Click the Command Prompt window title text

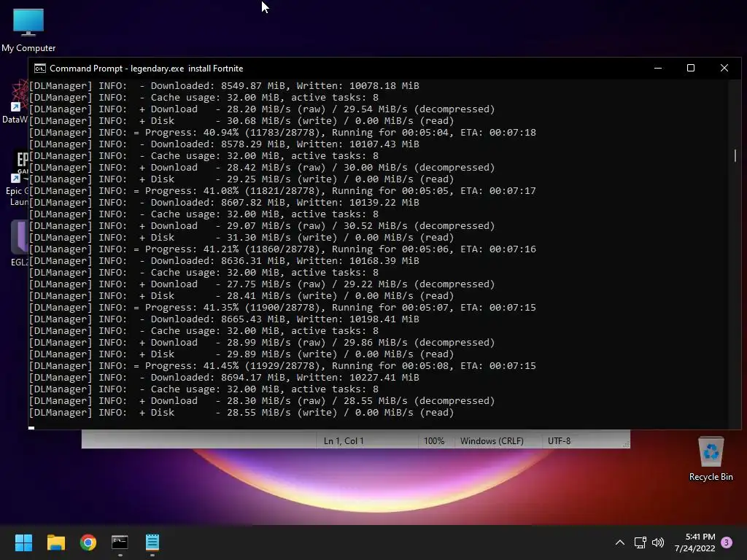point(146,69)
